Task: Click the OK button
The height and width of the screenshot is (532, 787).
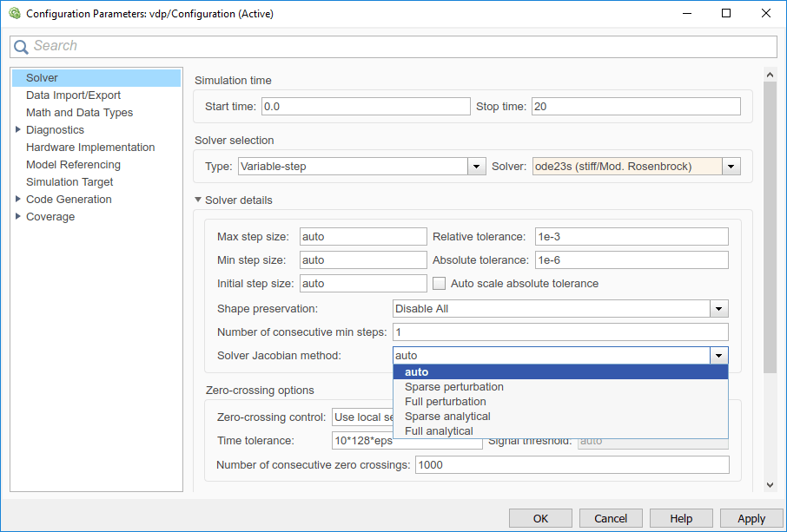Action: click(540, 518)
